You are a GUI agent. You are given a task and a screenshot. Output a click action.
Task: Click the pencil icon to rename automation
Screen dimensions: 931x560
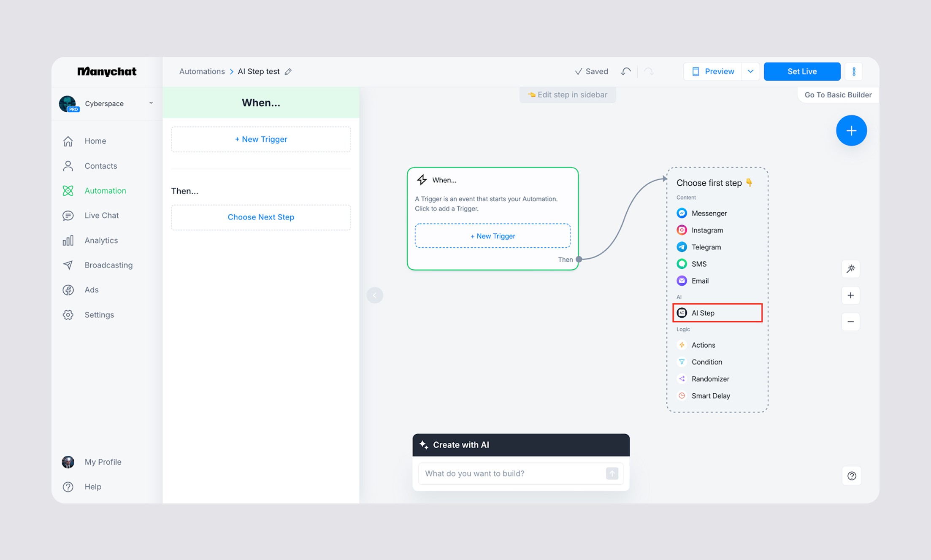(x=288, y=72)
